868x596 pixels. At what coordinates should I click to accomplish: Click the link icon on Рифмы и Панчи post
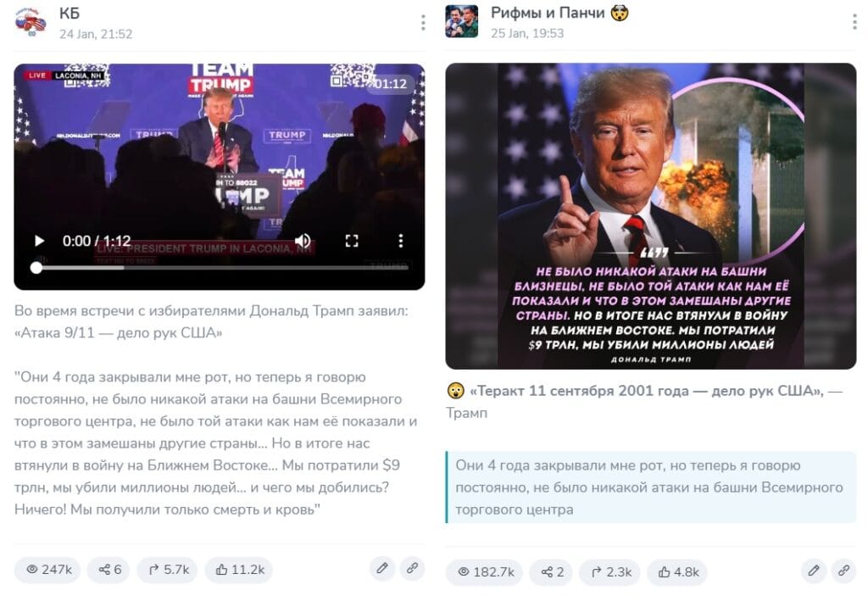point(843,571)
